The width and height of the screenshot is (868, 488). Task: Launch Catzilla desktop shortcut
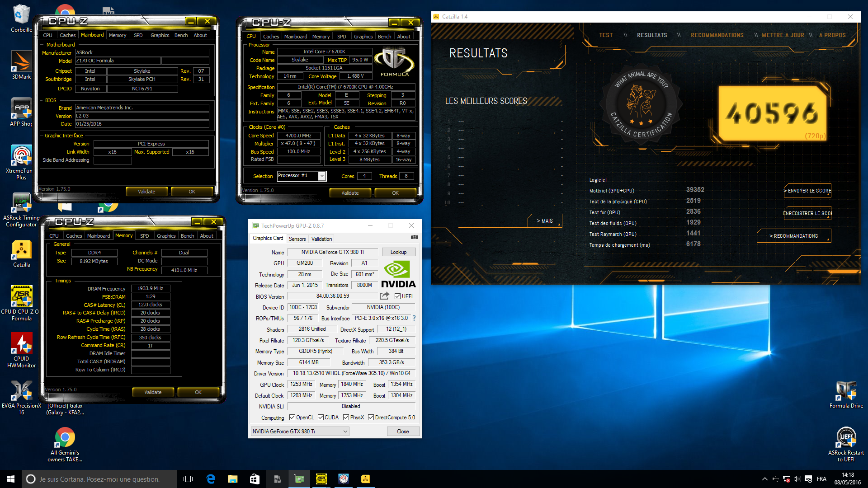[21, 254]
